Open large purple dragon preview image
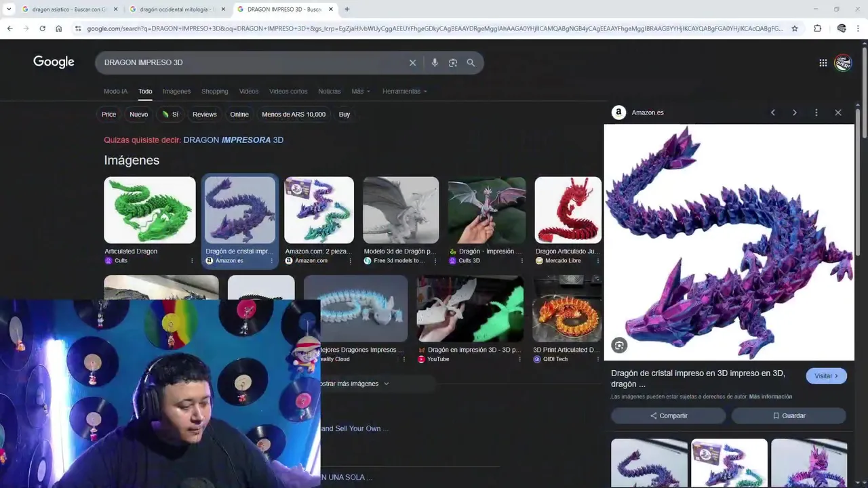868x488 pixels. point(729,242)
